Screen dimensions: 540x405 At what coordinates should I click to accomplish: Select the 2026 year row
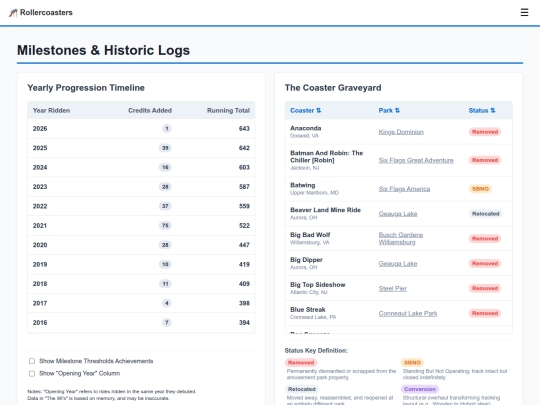coord(141,128)
